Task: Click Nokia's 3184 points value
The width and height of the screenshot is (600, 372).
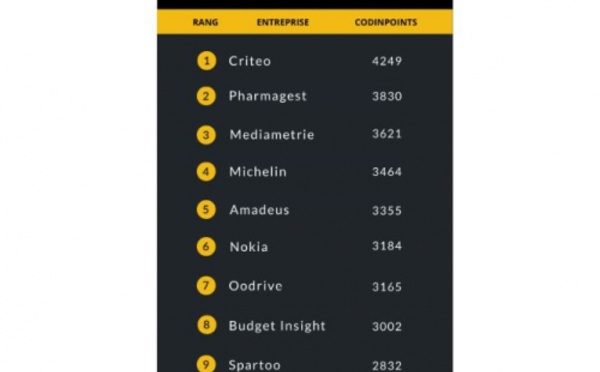Action: tap(387, 246)
